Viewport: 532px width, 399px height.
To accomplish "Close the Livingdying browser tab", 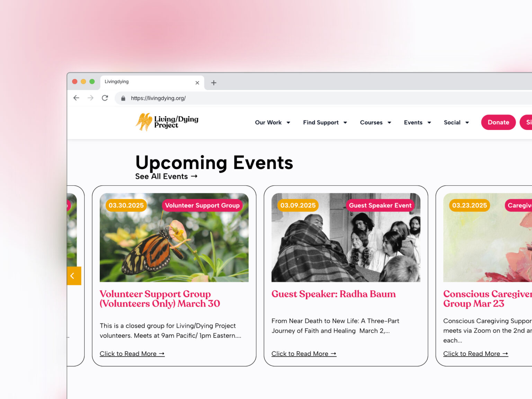I will click(x=197, y=83).
